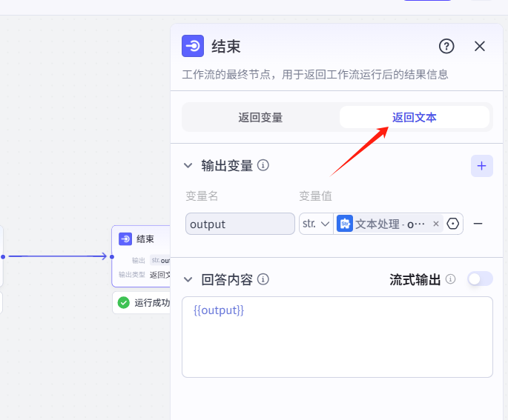Click the 运行成功 run status badge
Screen dimensions: 508x420
(x=144, y=302)
